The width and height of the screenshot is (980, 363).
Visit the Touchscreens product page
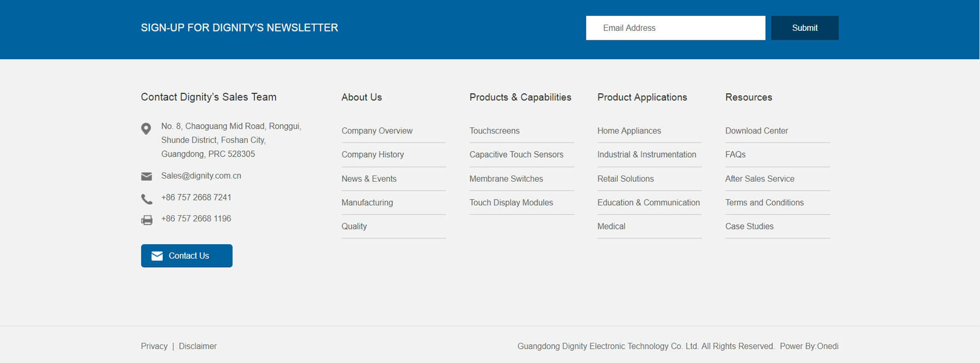pyautogui.click(x=494, y=131)
